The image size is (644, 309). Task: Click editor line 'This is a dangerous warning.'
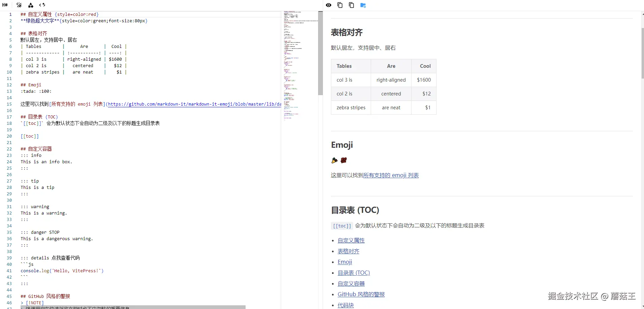coord(57,239)
